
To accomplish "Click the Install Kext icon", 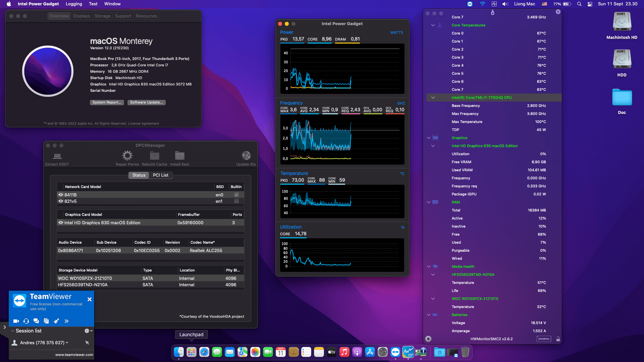I will [180, 156].
